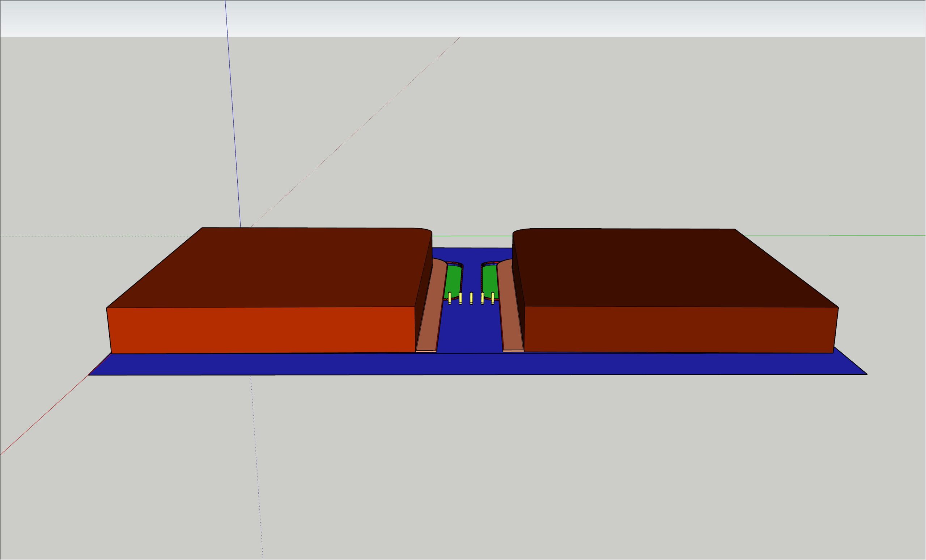The image size is (926, 560).
Task: Select the middle yellow pin of the five
Action: (471, 298)
